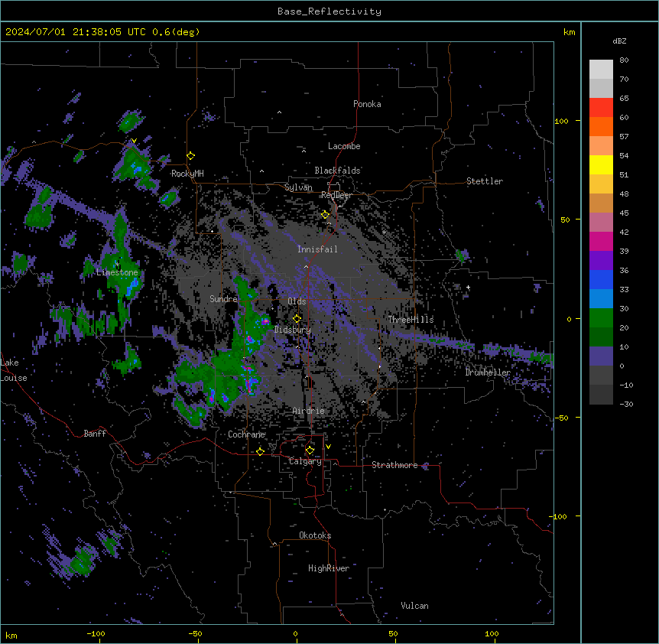Click the yellow V marker right of Calgary
This screenshot has width=659, height=644.
pyautogui.click(x=328, y=447)
